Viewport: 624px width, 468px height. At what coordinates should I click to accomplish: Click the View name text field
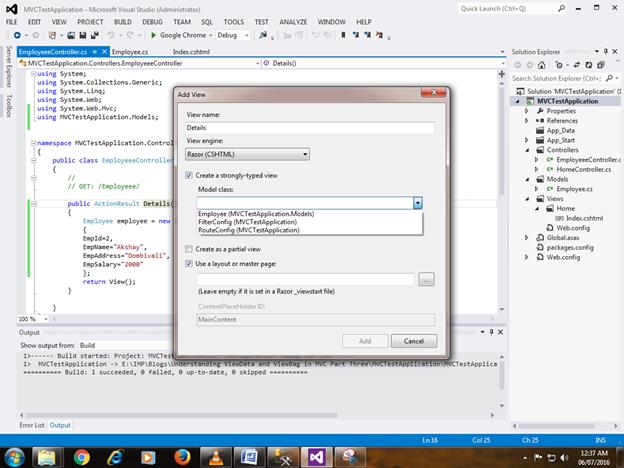310,128
